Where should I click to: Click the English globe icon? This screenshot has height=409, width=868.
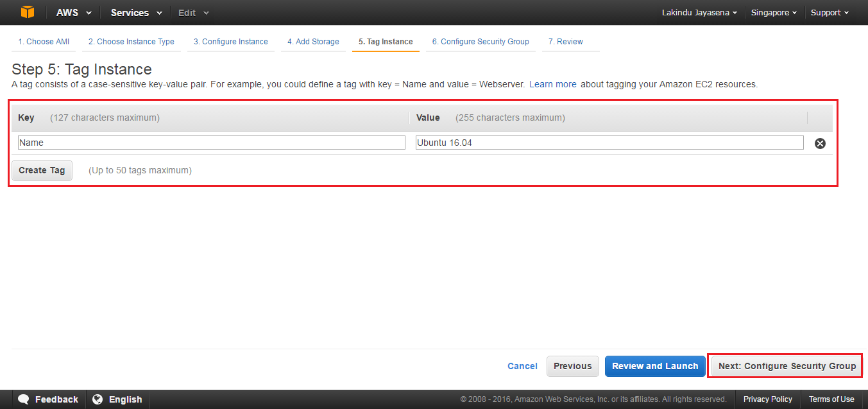(98, 399)
